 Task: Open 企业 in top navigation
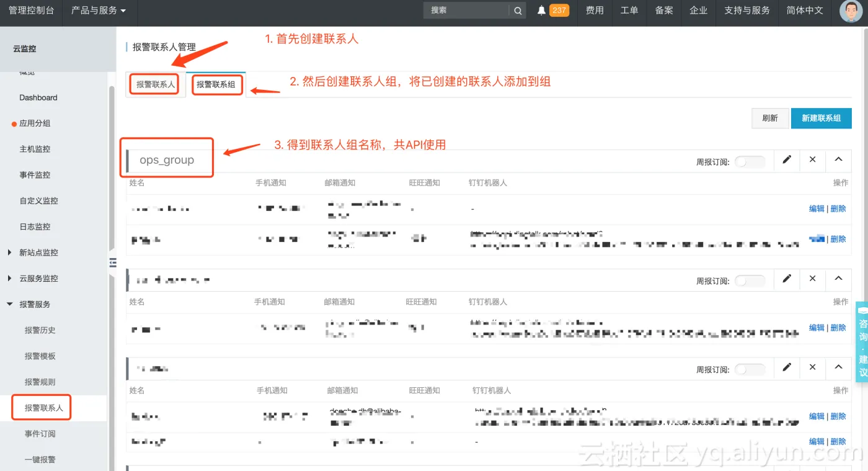[x=699, y=11]
